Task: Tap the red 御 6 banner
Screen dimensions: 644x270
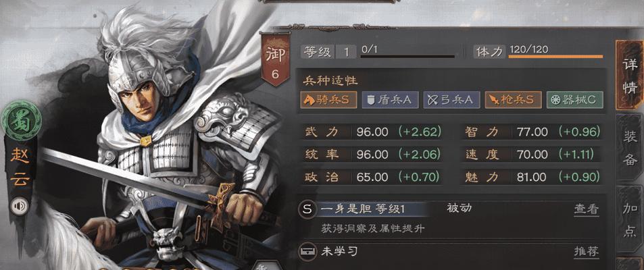Action: tap(275, 61)
